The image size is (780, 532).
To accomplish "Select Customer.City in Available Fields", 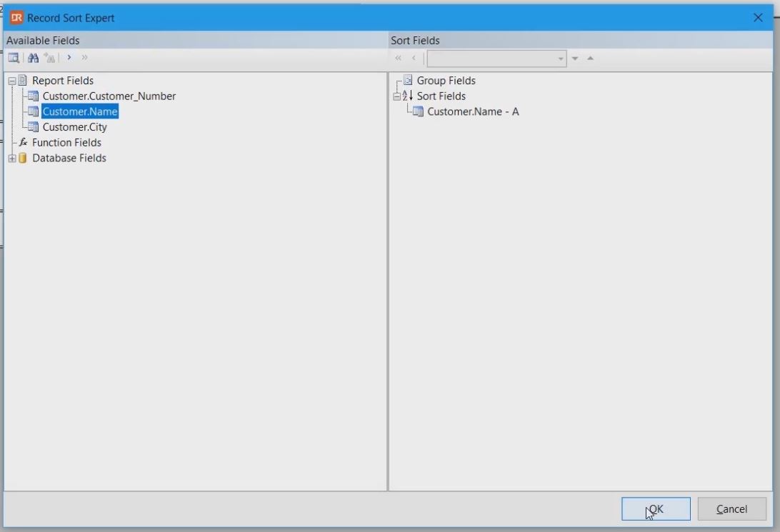I will coord(74,127).
